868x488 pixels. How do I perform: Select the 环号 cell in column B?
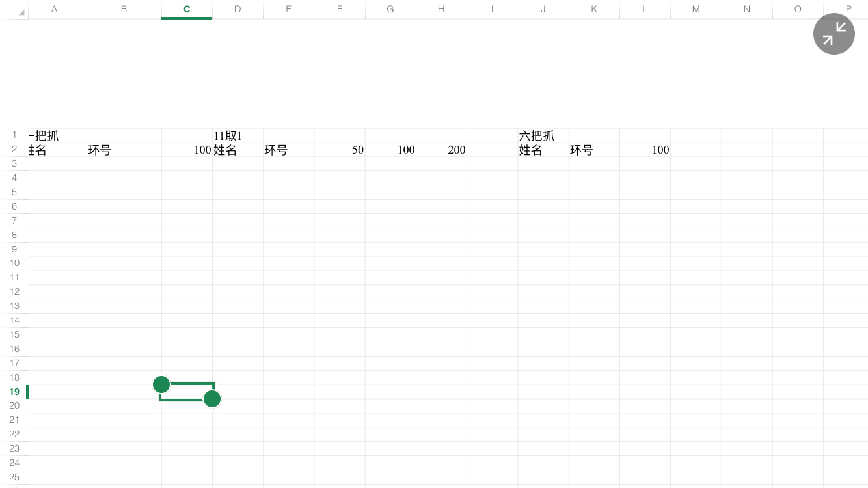(x=124, y=150)
